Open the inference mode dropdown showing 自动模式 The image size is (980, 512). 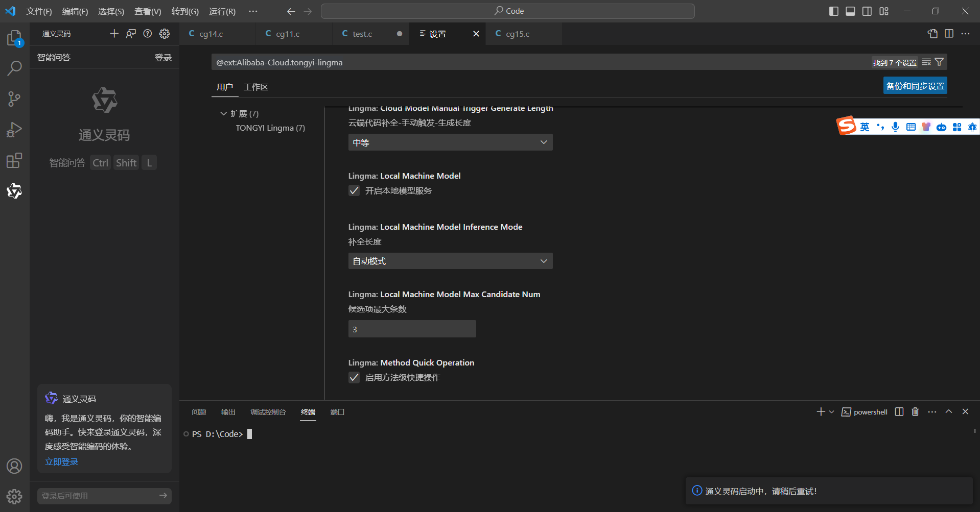[451, 261]
